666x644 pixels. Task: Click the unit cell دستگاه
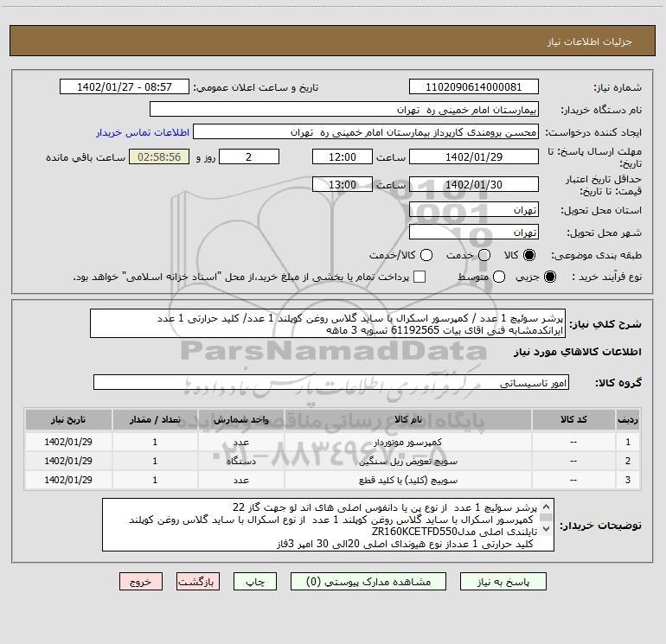point(240,461)
